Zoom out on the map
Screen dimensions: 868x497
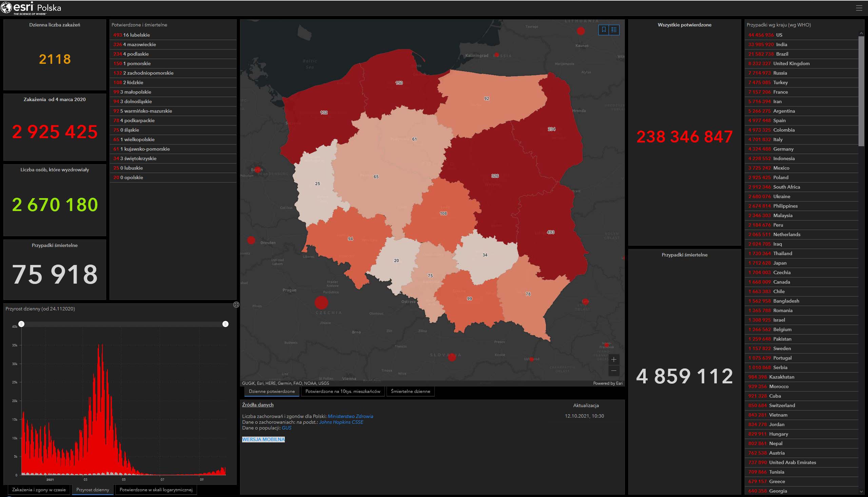614,371
